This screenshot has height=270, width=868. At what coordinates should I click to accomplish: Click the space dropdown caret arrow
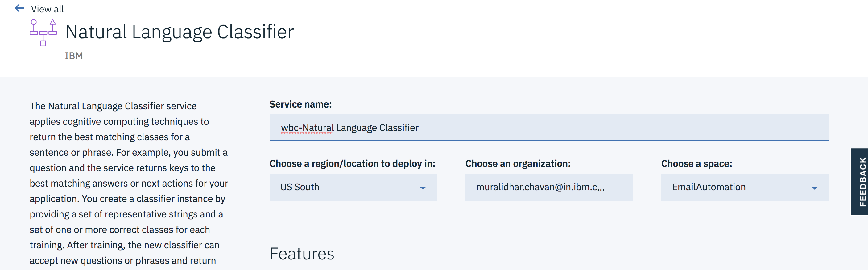[x=814, y=188]
